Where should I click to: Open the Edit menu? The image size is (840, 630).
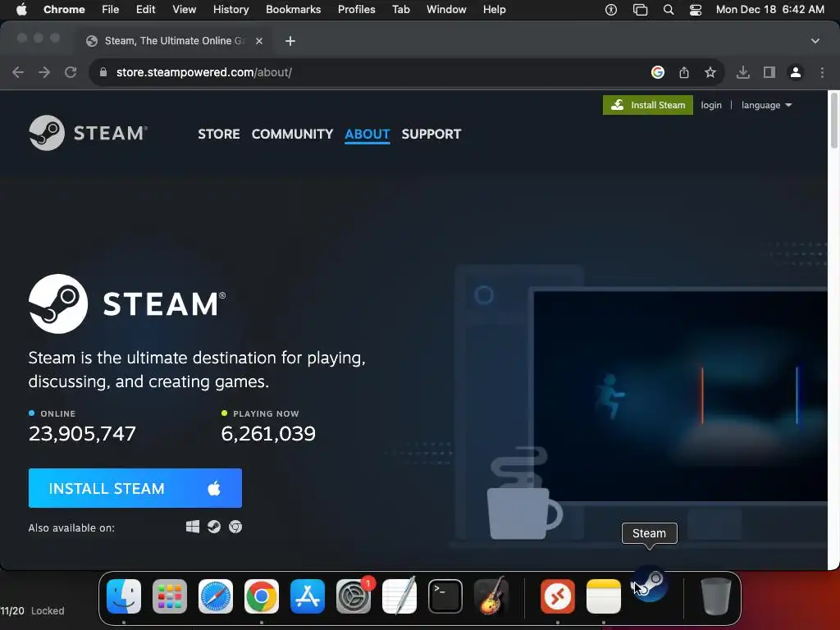tap(145, 10)
